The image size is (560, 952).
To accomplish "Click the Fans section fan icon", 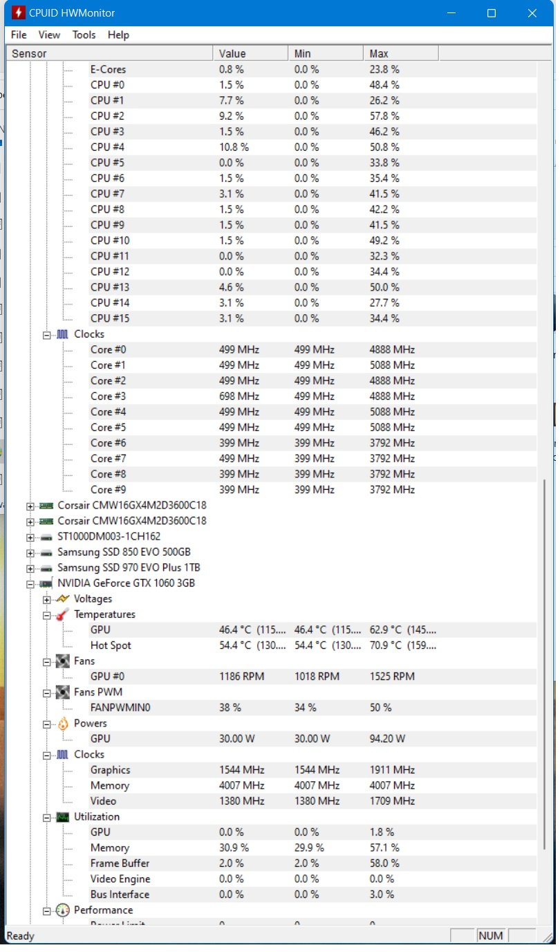I will click(x=62, y=661).
